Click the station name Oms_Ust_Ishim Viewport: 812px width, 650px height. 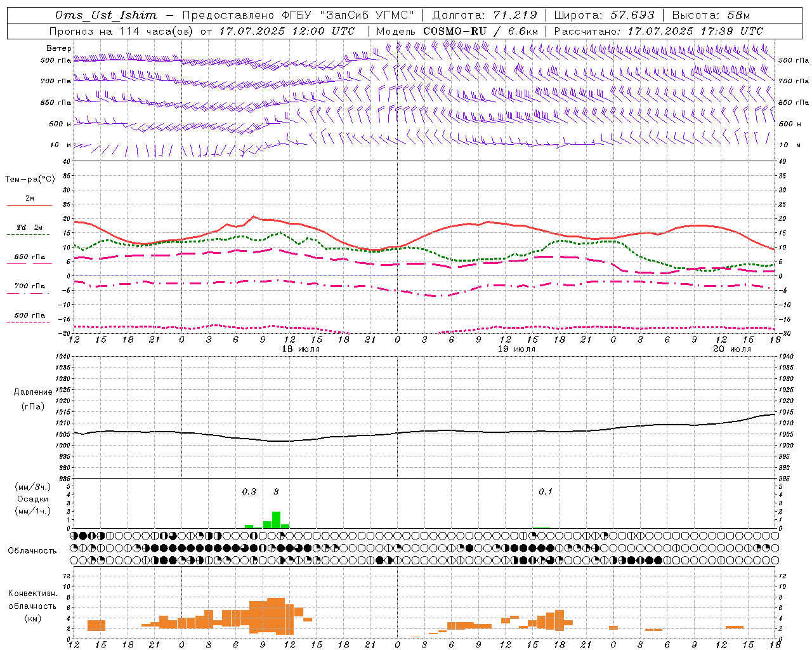tap(106, 15)
